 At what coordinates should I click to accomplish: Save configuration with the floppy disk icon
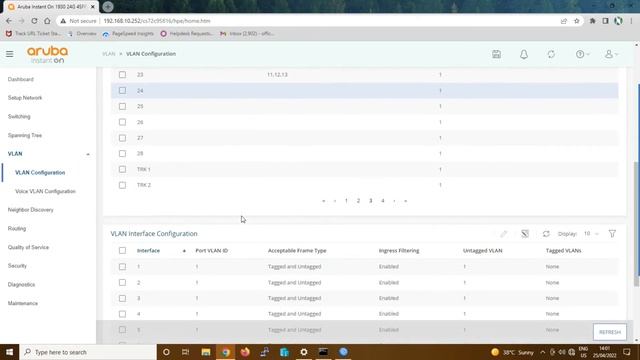tap(496, 54)
